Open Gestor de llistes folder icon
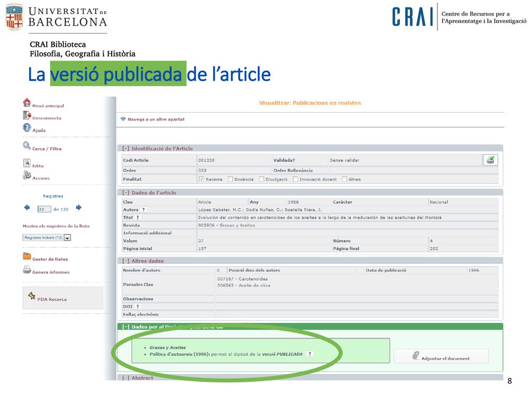 pos(27,256)
